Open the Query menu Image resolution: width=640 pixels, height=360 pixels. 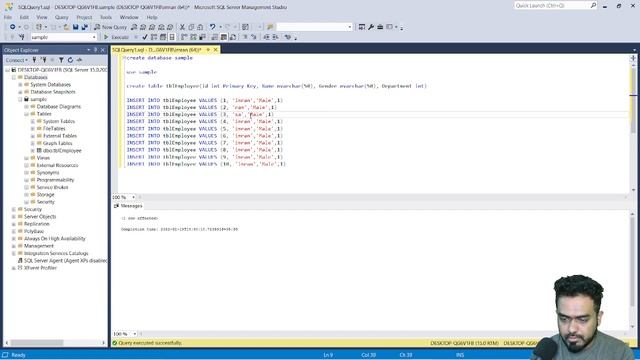coord(62,17)
